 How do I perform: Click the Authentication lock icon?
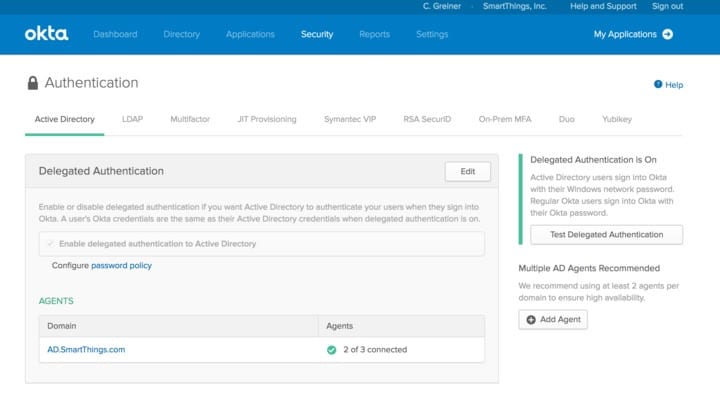(x=33, y=83)
